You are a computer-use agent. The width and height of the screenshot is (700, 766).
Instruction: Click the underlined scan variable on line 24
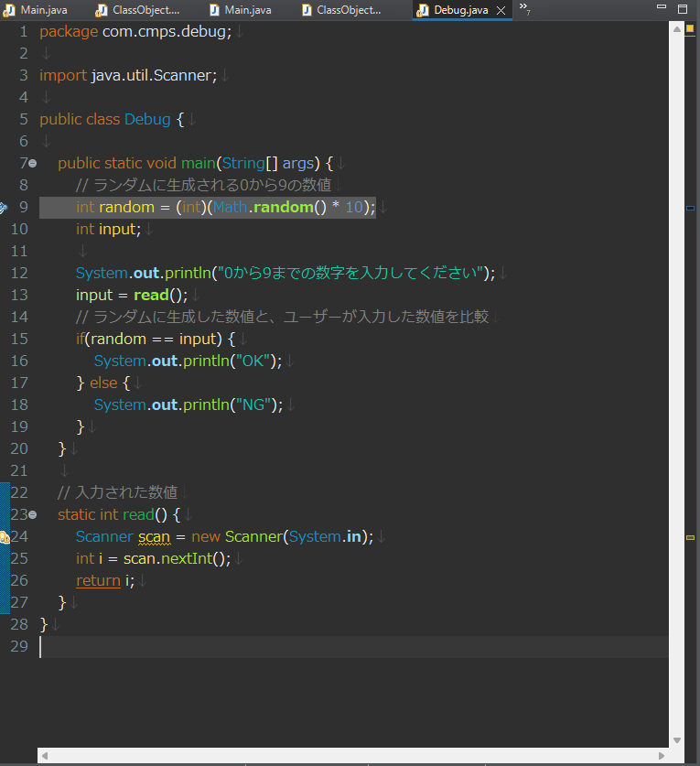click(153, 537)
